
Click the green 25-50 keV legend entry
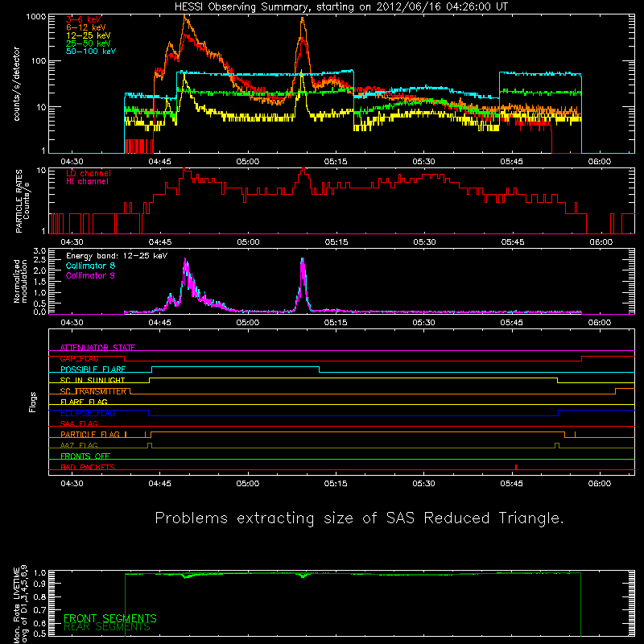[89, 43]
